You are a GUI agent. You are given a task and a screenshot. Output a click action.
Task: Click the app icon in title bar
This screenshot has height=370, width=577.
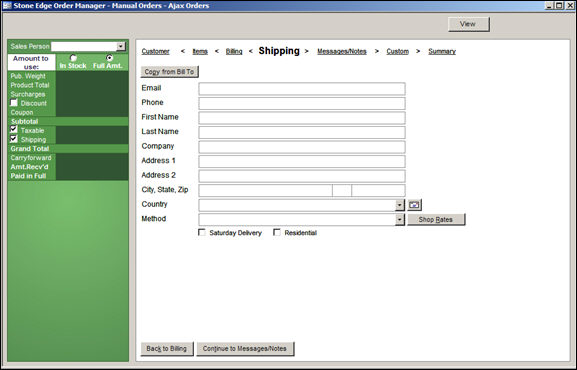coord(7,6)
